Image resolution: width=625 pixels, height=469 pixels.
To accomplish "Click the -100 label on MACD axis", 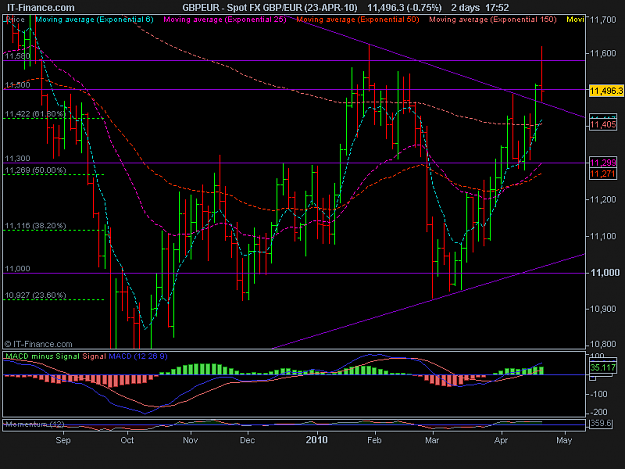I will pos(599,394).
